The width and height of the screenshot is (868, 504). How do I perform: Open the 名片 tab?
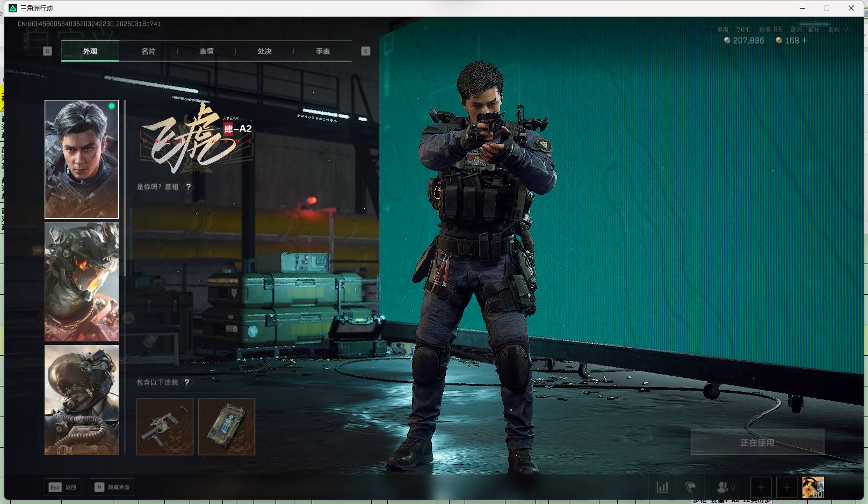[148, 51]
